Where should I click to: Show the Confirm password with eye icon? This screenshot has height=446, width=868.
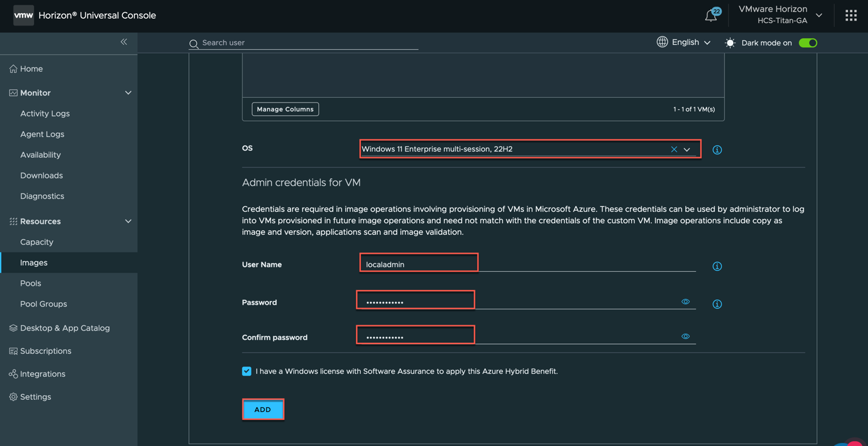click(685, 336)
